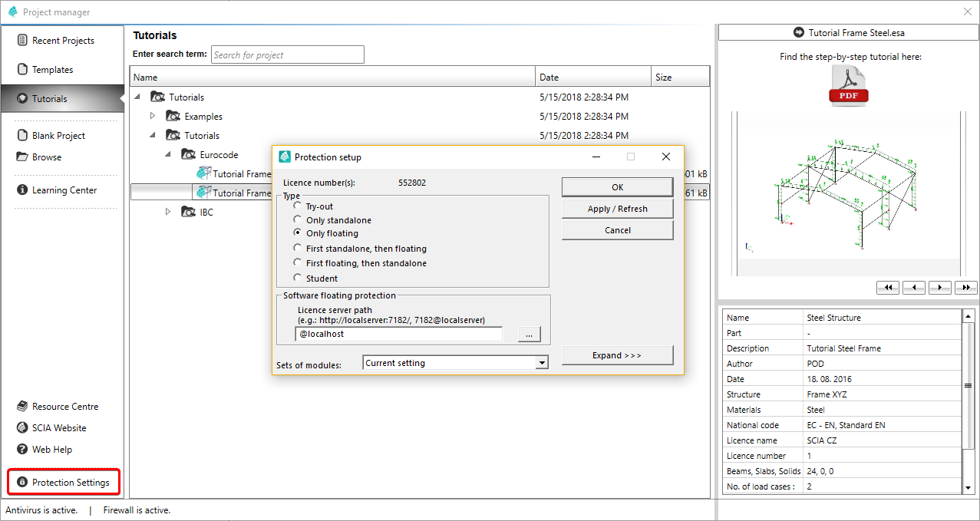Click the Learning Center info icon

[22, 190]
